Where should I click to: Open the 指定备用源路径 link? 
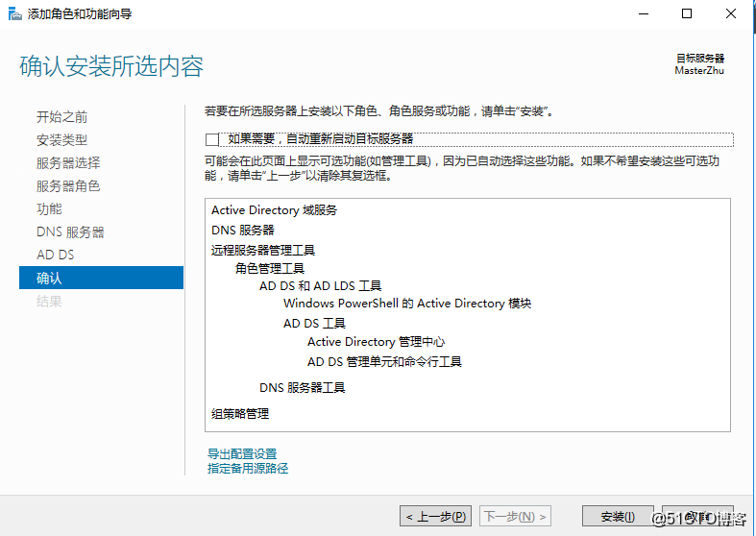click(x=248, y=468)
